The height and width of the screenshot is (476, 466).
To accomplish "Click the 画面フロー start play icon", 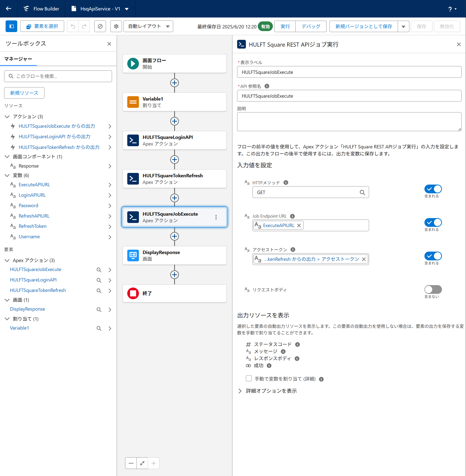I will (x=133, y=64).
